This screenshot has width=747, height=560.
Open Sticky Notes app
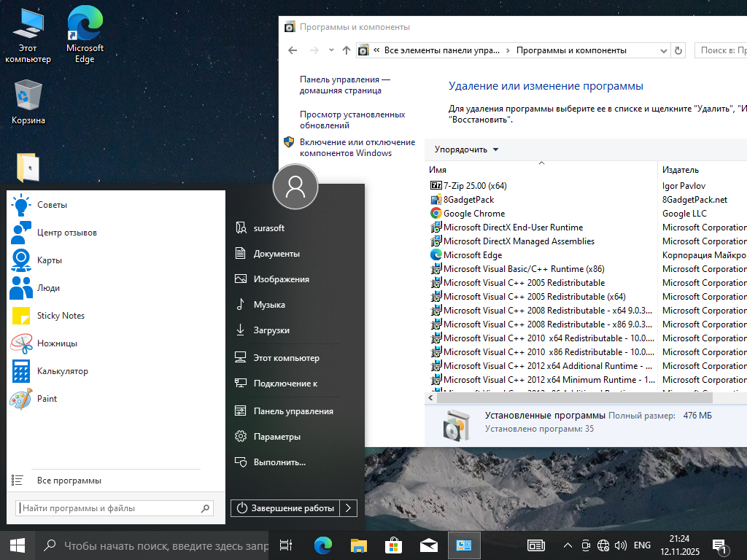61,316
